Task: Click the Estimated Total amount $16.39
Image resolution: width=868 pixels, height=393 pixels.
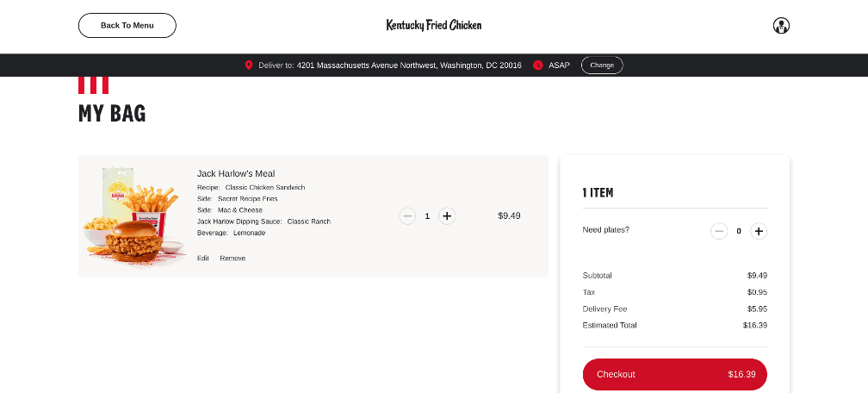Action: click(755, 326)
